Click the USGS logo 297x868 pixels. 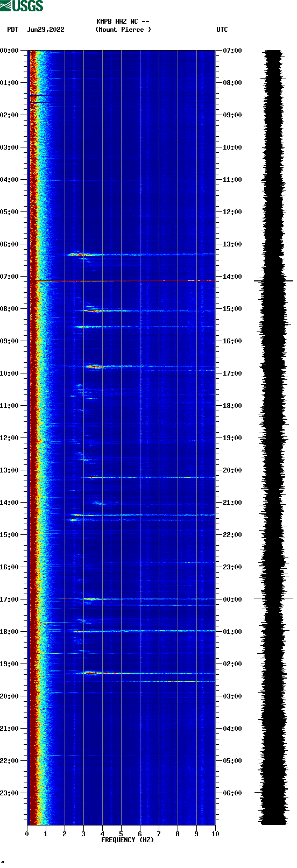pyautogui.click(x=22, y=6)
